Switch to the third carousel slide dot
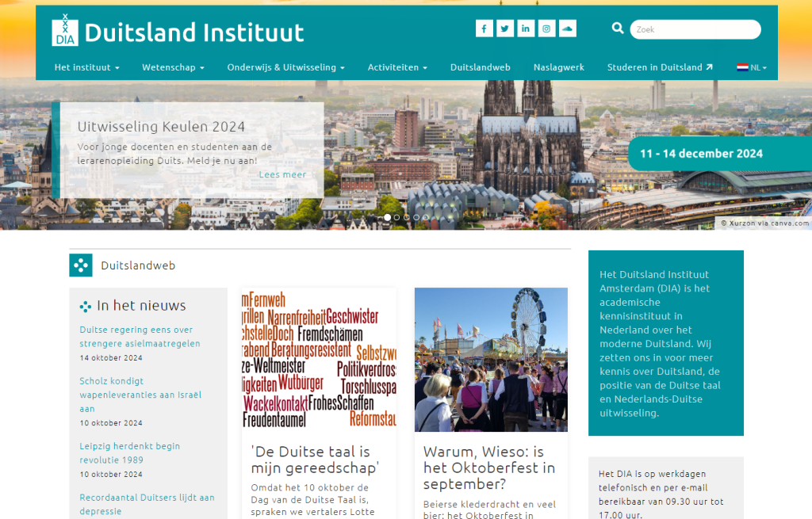The image size is (812, 519). [407, 217]
